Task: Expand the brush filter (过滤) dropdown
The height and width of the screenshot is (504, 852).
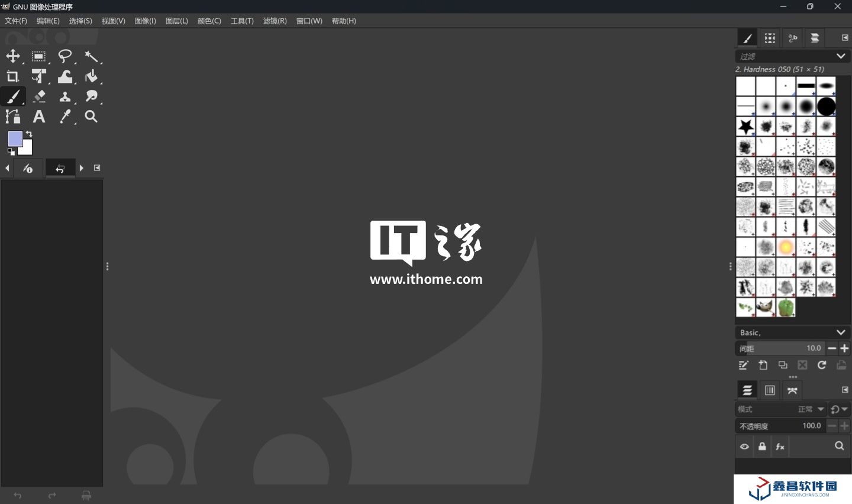Action: (841, 56)
